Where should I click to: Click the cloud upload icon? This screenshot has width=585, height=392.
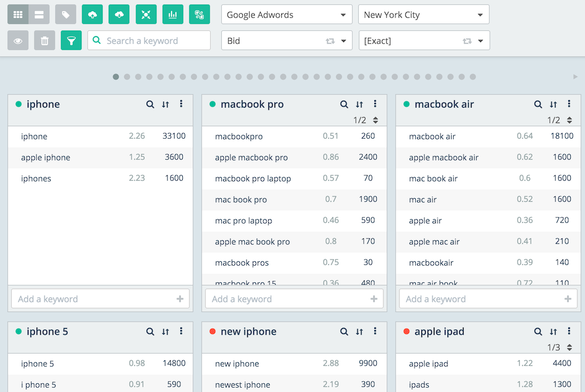click(x=92, y=14)
